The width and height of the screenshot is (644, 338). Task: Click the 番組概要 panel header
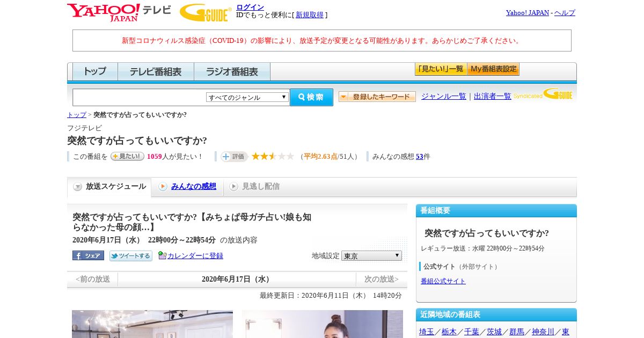[496, 211]
